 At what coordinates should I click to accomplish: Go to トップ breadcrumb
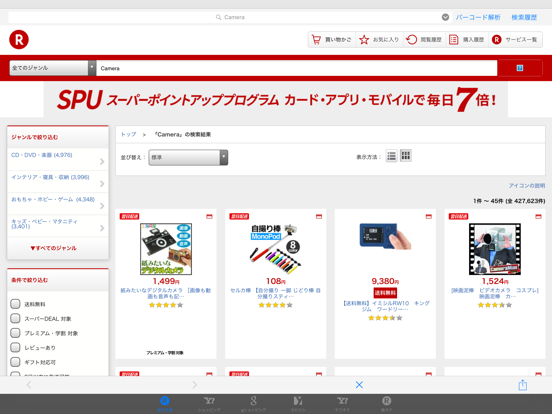click(x=128, y=134)
